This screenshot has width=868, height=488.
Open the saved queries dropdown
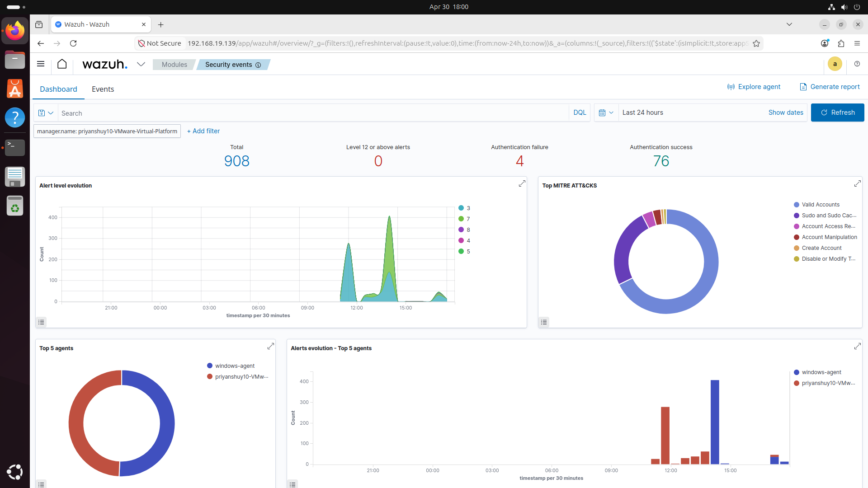(x=46, y=113)
